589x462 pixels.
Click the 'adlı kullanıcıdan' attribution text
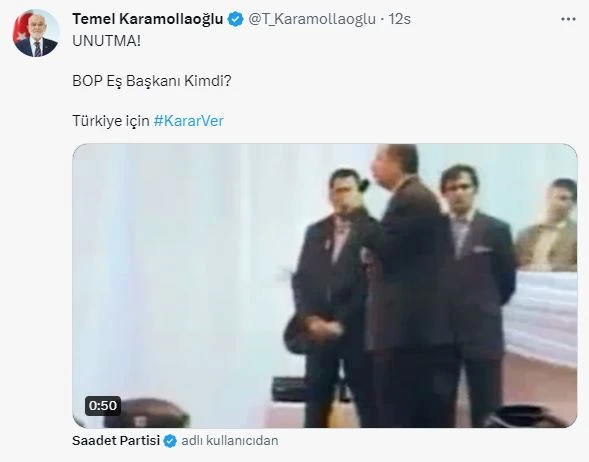[230, 440]
